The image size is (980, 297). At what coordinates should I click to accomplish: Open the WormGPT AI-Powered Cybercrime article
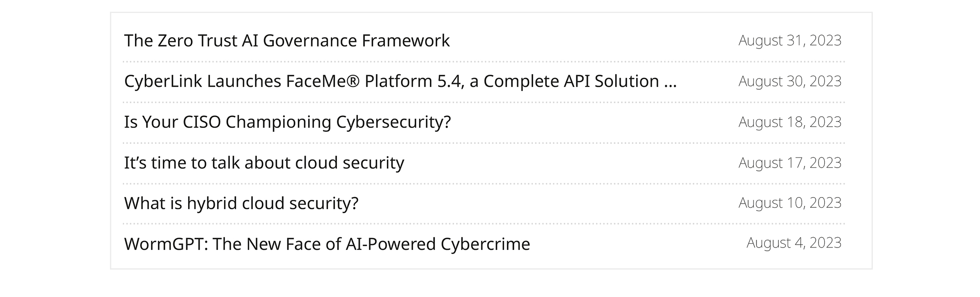coord(327,244)
